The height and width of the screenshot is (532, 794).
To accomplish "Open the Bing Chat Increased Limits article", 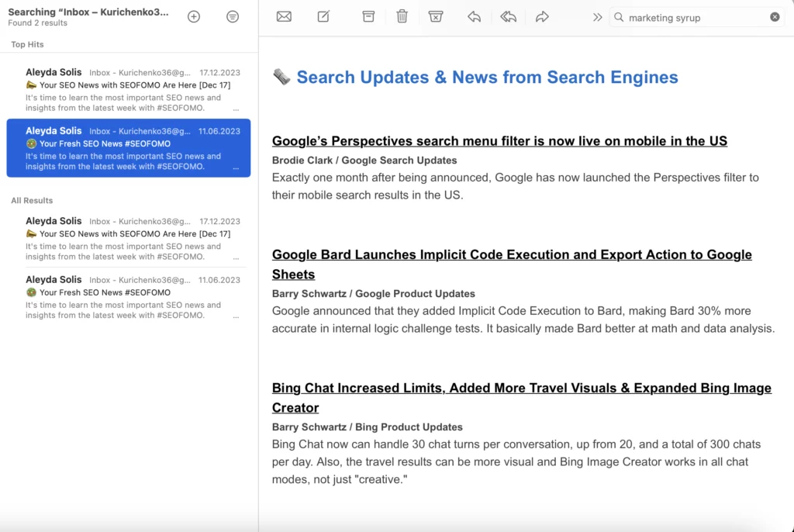I will click(x=521, y=388).
